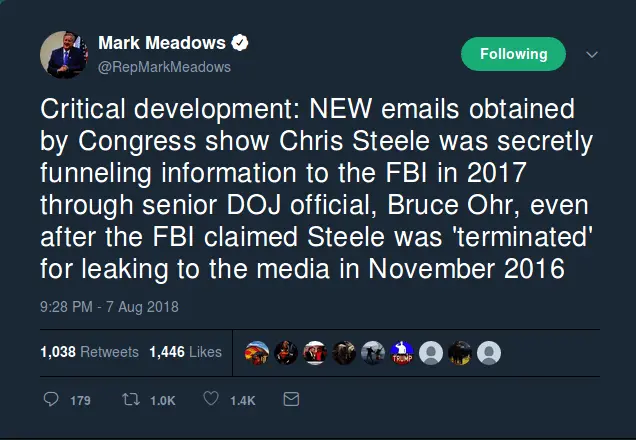Toggle the green Following button
Image resolution: width=636 pixels, height=440 pixels.
click(x=513, y=54)
